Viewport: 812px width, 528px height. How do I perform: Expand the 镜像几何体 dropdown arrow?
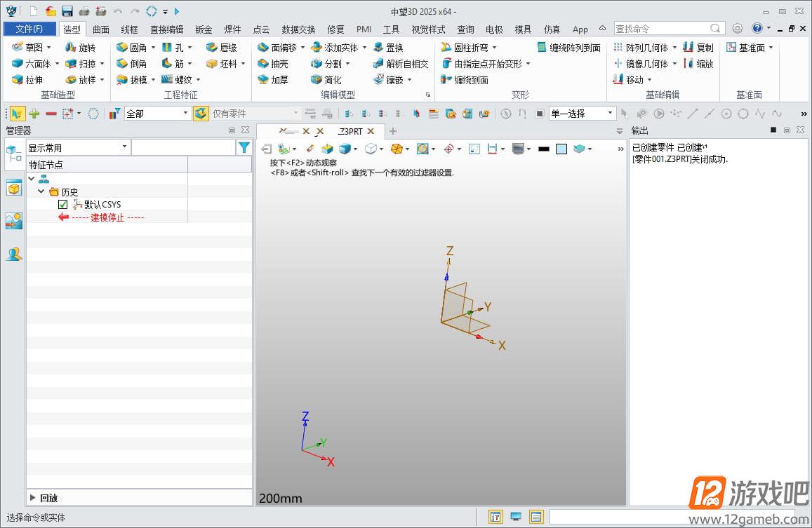tap(674, 64)
